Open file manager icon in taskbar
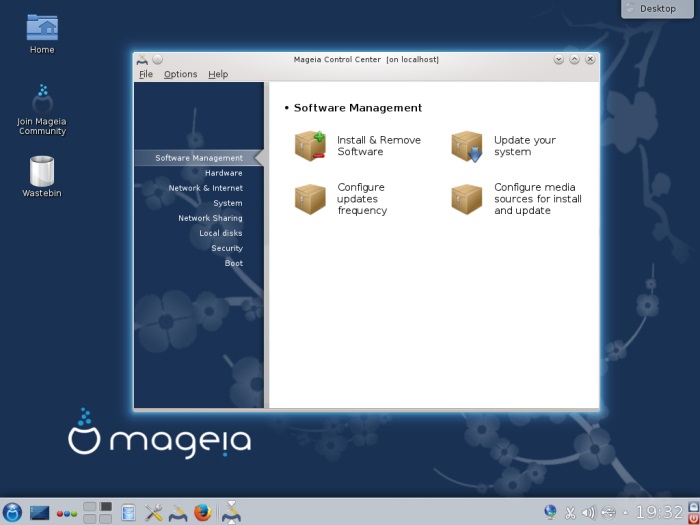Image resolution: width=700 pixels, height=525 pixels. coord(128,512)
